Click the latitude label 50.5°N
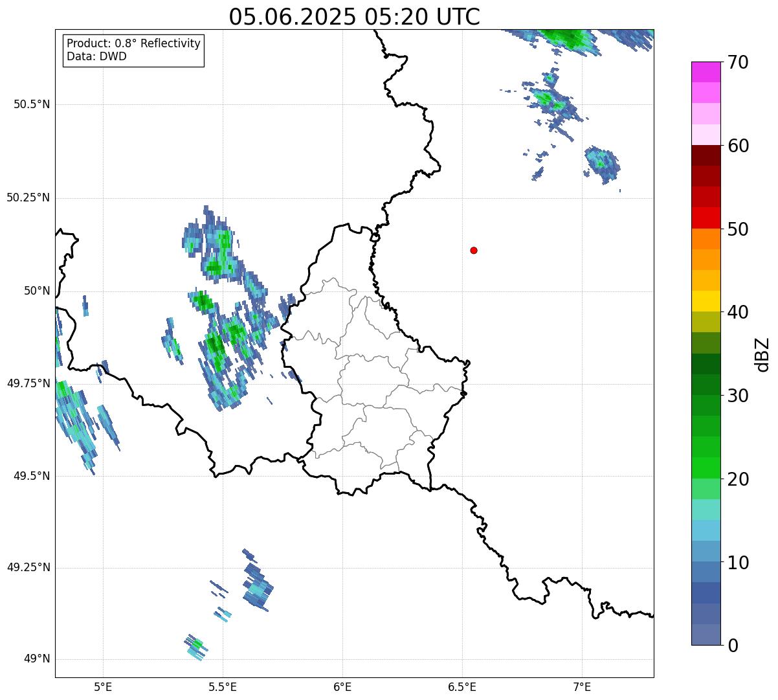Screen dimensions: 778x700 32,104
